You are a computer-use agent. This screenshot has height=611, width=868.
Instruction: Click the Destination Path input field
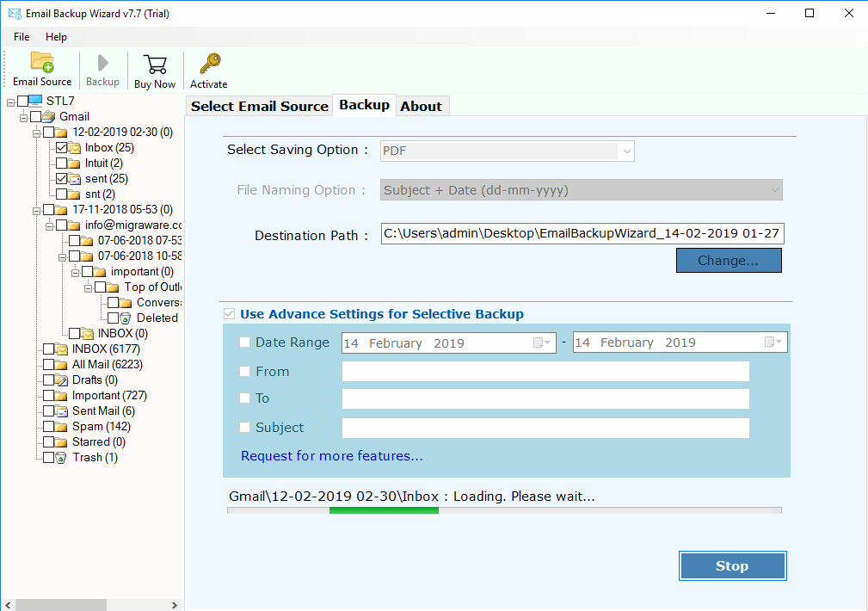coord(582,234)
